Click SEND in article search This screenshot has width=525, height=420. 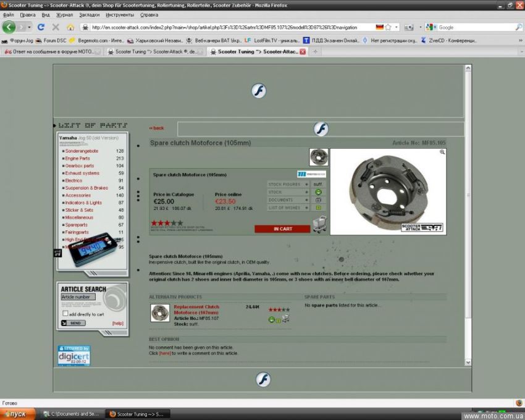(73, 323)
